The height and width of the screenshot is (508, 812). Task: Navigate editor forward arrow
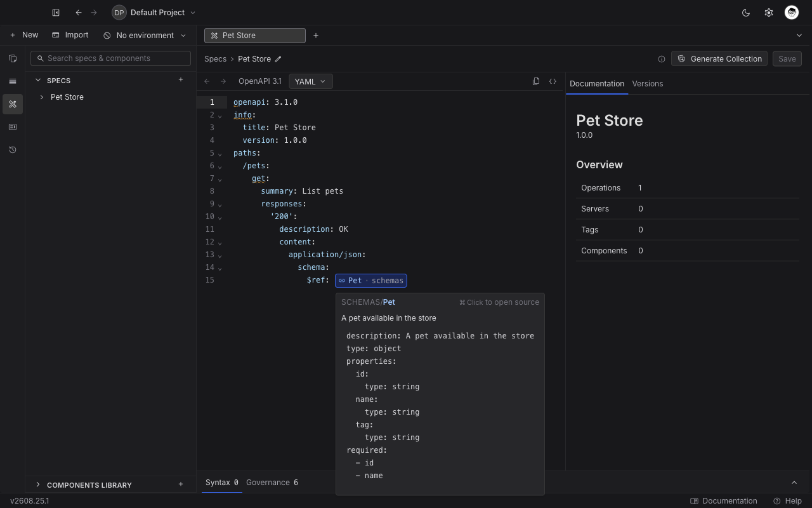coord(223,81)
